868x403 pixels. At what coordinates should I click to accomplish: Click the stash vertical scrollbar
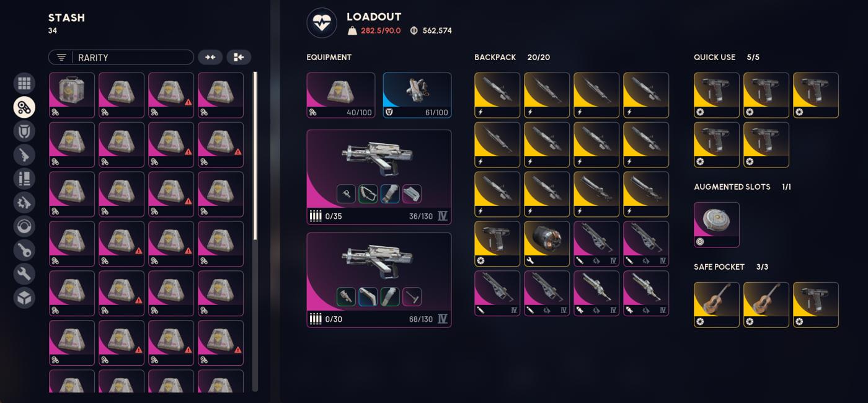[x=255, y=231]
